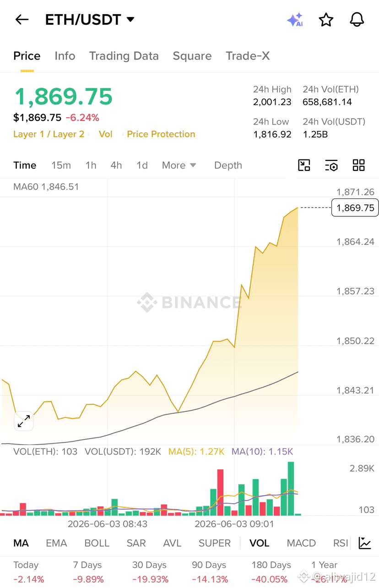Viewport: 379px width, 588px height.
Task: Switch to the Info tab
Action: [x=65, y=56]
